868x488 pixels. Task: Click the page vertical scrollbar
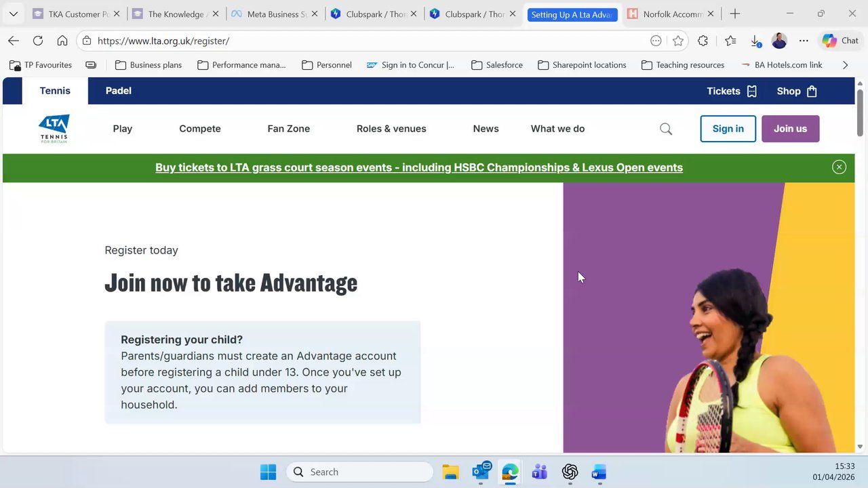click(860, 112)
